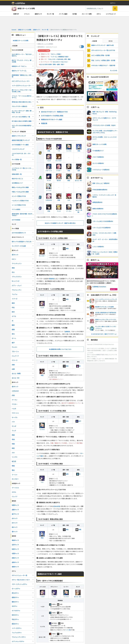This screenshot has width=129, height=644.
Task: Click もっとみる link under ranking
Action: [114, 71]
